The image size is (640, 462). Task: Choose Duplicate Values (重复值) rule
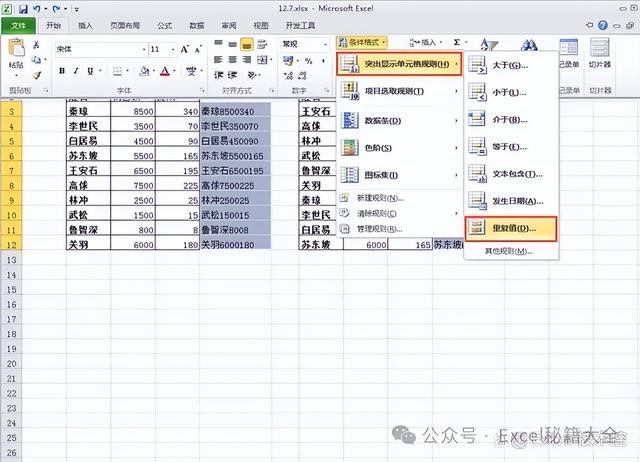point(511,229)
